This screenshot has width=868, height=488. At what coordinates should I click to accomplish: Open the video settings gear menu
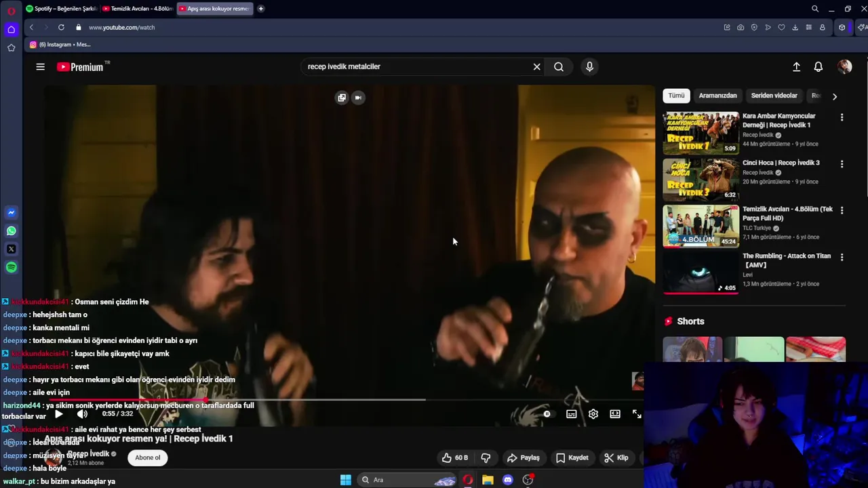coord(593,414)
